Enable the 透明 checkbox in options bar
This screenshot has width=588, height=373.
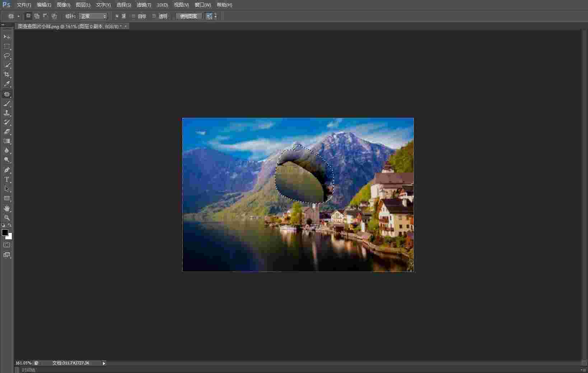154,16
